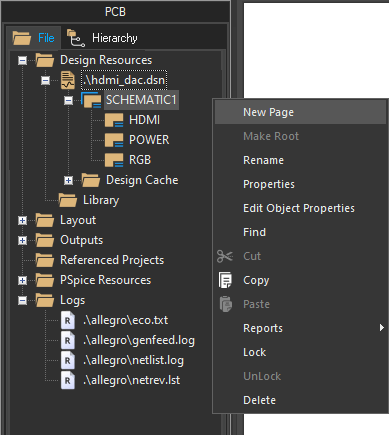The height and width of the screenshot is (435, 389).
Task: Open the Reports submenu arrow
Action: click(382, 328)
